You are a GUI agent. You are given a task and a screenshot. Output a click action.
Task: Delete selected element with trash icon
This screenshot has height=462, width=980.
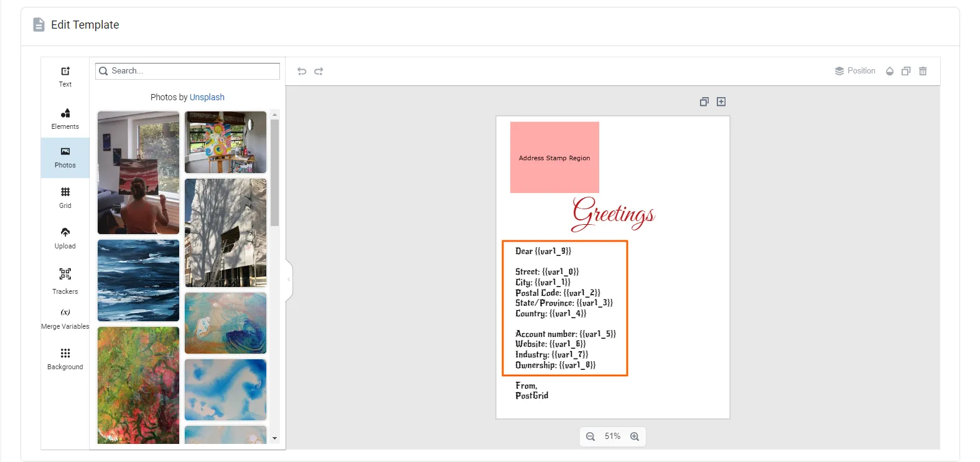coord(923,71)
